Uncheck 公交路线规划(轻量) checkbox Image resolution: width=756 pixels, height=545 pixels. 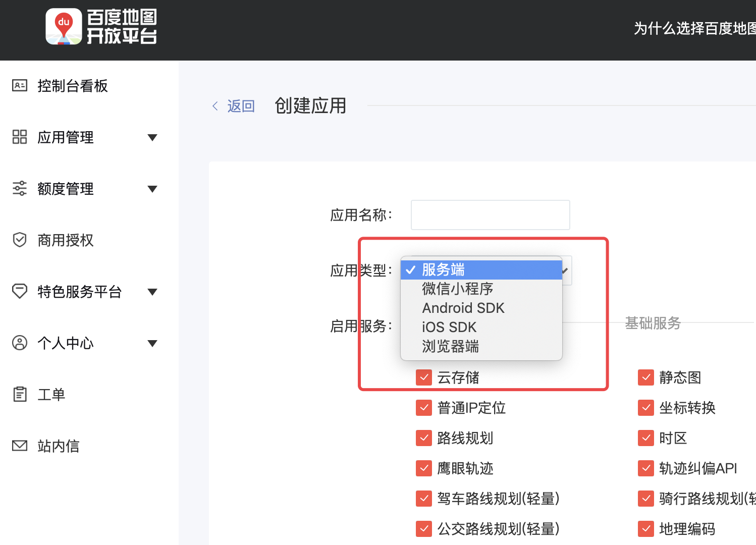point(424,529)
